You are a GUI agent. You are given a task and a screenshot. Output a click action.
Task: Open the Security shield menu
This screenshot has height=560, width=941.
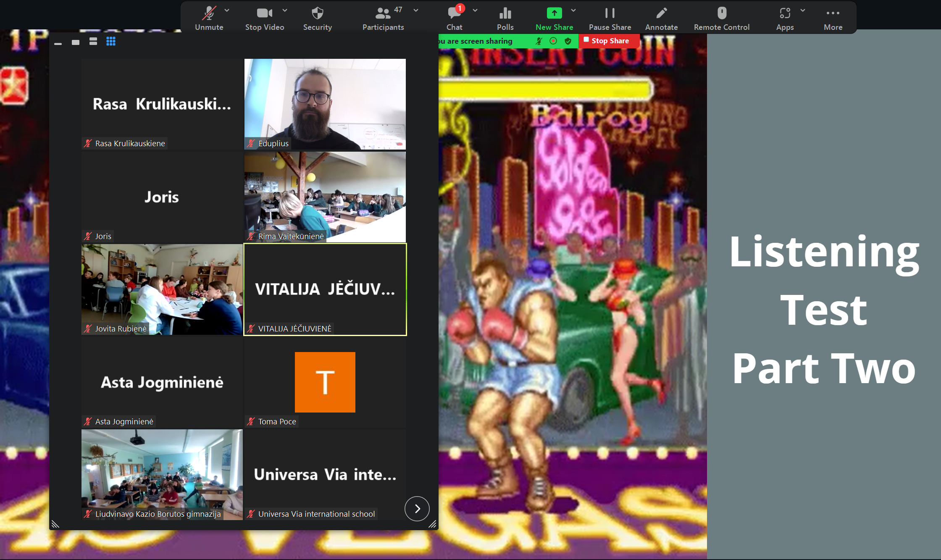pyautogui.click(x=317, y=13)
